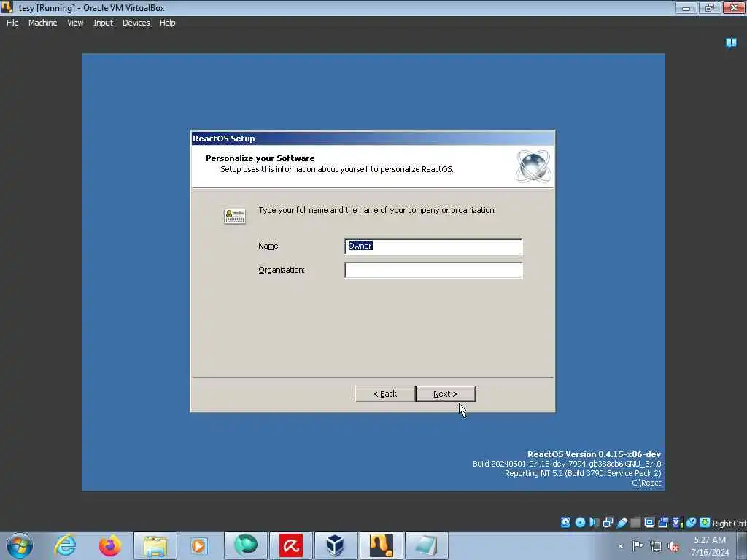Click the 'Personalize your Software' heading
This screenshot has width=747, height=560.
[260, 158]
